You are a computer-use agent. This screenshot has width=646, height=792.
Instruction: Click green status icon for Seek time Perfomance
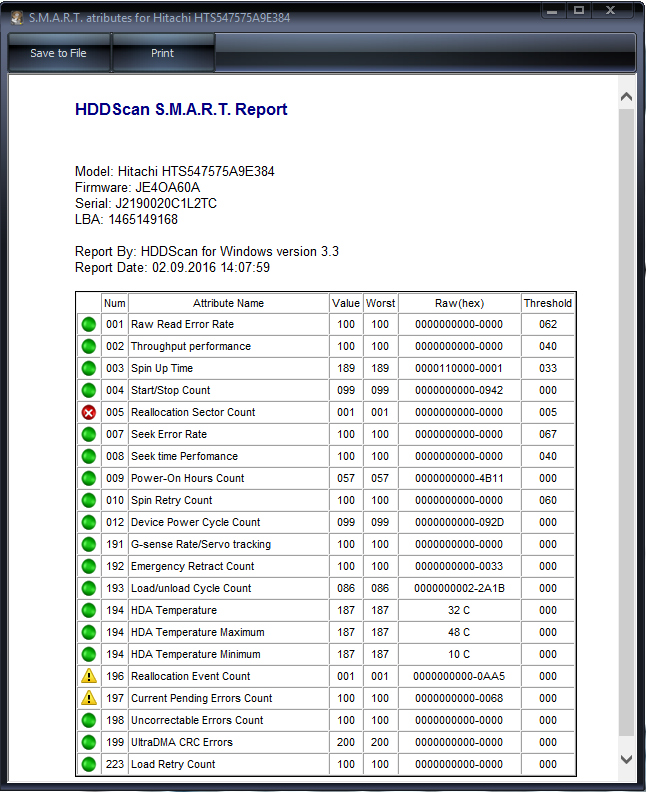pos(89,457)
